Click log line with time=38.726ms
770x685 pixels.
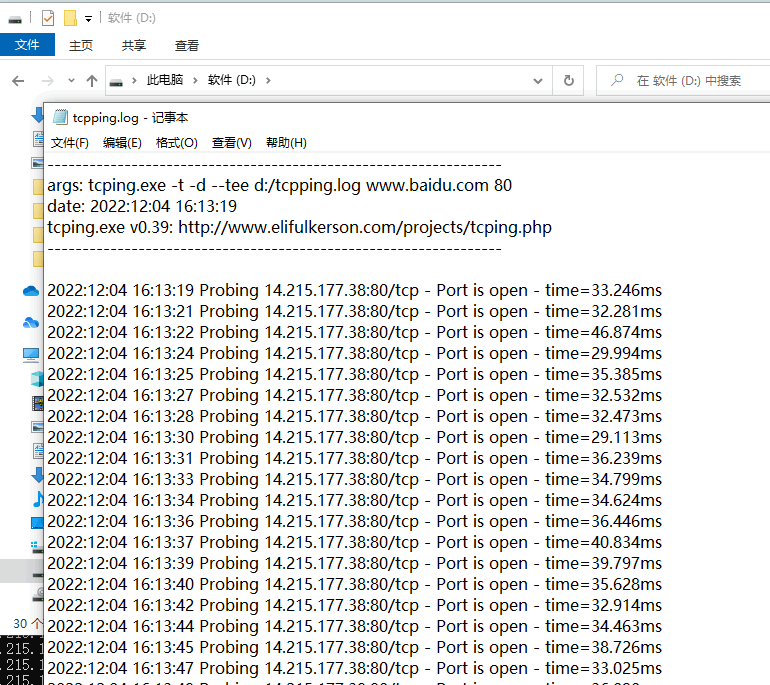tap(355, 648)
